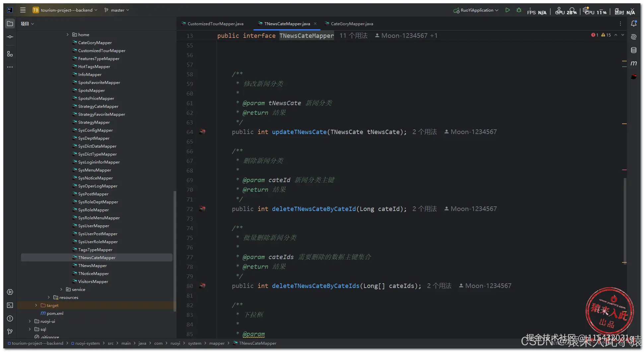This screenshot has height=352, width=644.
Task: Switch to CustomizedTourMapper.java tab
Action: [x=212, y=24]
